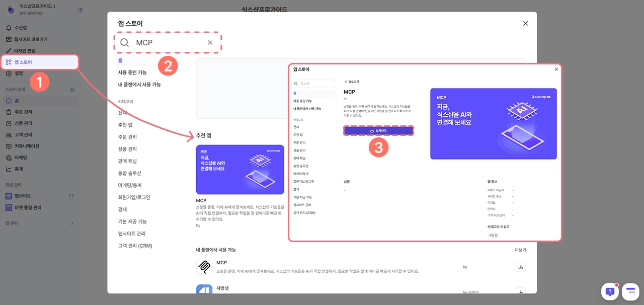644x305 pixels.
Task: Click 내 플랜에서 사용 가능 section heading
Action: pos(216,250)
